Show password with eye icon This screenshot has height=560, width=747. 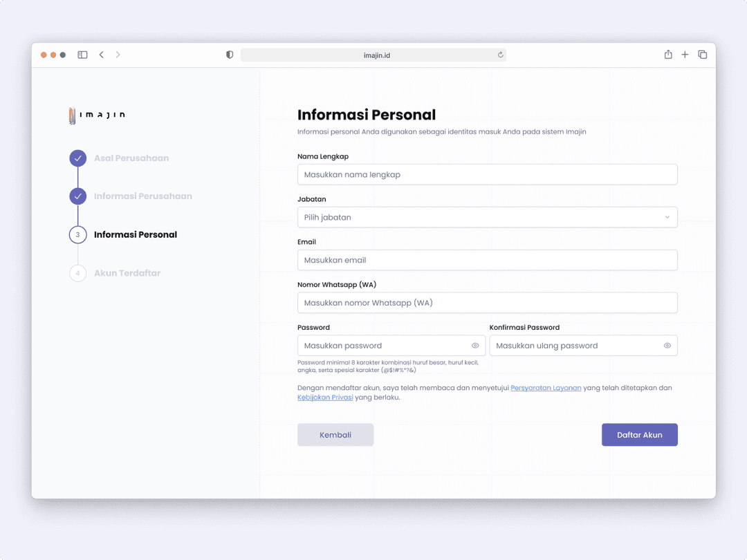(475, 346)
